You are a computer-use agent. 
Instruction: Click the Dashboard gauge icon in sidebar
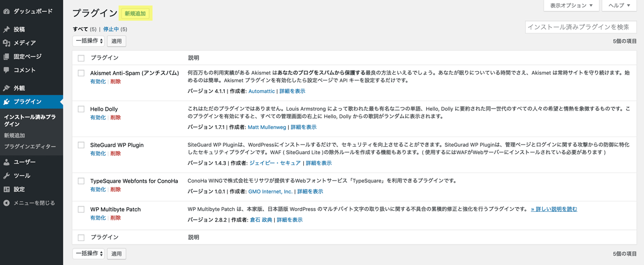6,11
